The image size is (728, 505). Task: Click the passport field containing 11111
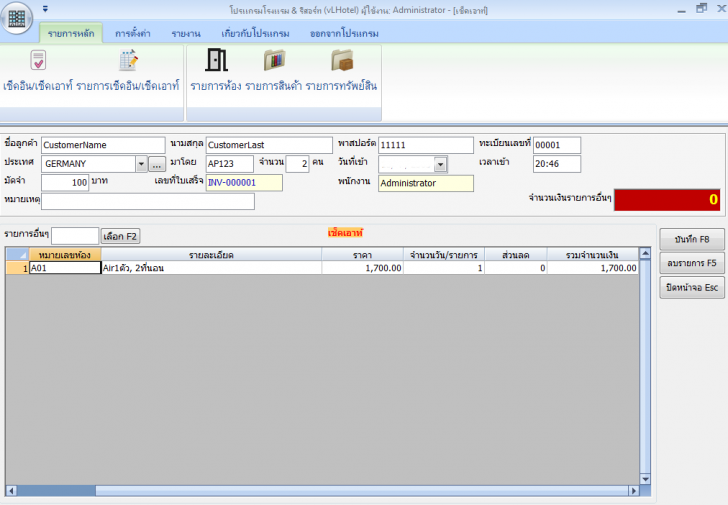pyautogui.click(x=426, y=145)
